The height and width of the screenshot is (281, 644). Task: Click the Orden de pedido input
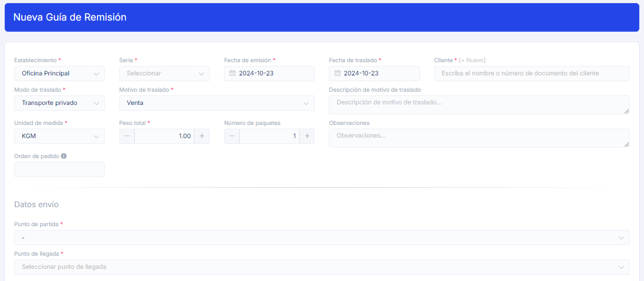59,169
